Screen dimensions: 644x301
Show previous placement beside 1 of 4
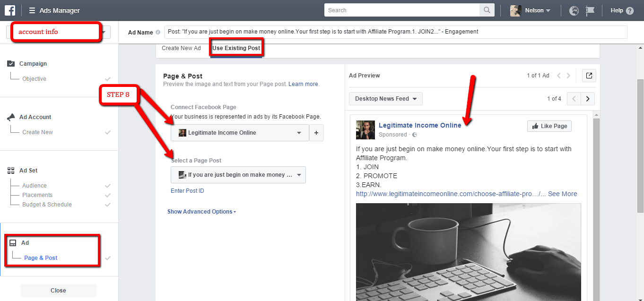click(574, 99)
